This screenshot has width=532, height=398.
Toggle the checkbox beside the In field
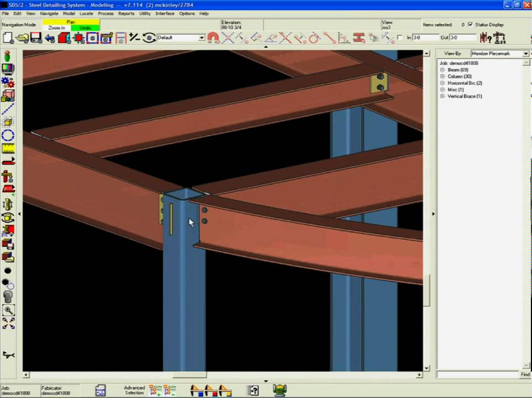click(x=400, y=37)
